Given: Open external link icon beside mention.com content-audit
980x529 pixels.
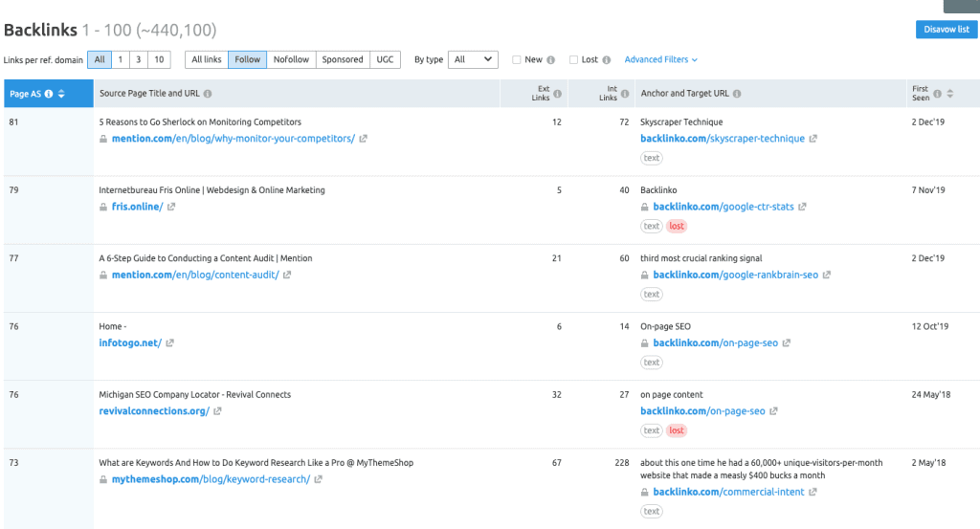Looking at the screenshot, I should point(287,275).
